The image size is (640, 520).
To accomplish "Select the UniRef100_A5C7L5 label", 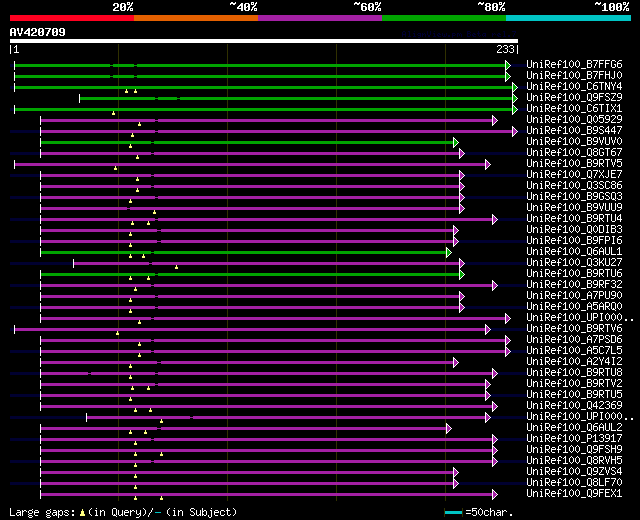I will [574, 351].
